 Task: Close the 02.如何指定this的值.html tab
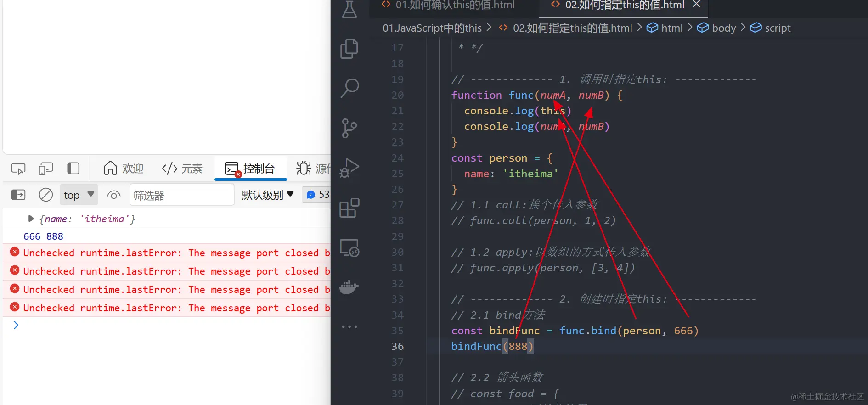pyautogui.click(x=696, y=4)
